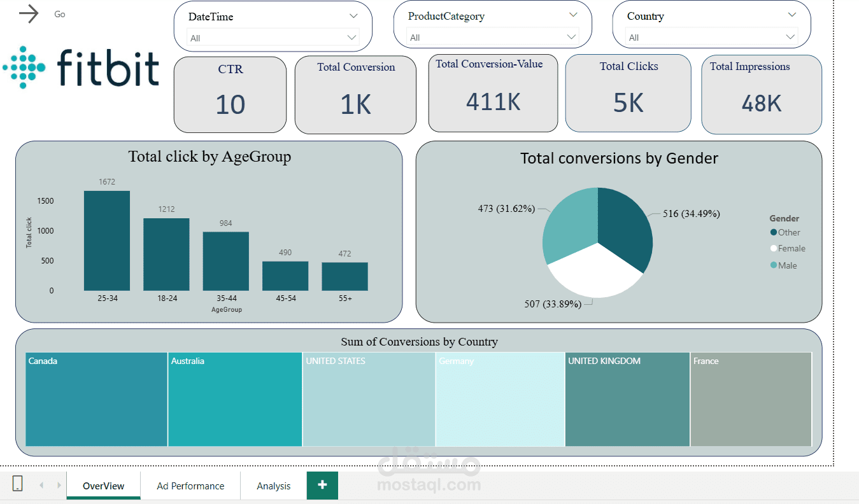Click the 'Total conversions by Gender' chart title

point(619,158)
